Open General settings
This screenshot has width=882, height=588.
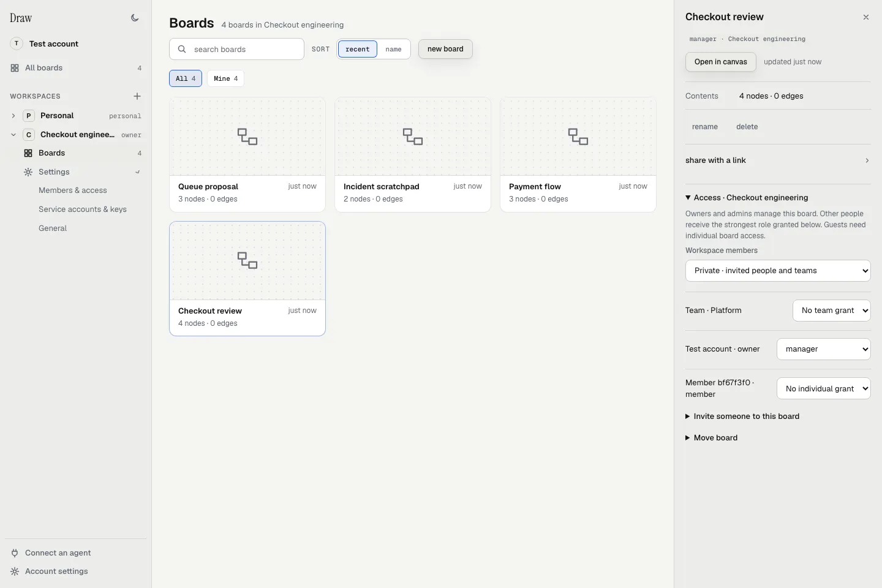click(53, 228)
